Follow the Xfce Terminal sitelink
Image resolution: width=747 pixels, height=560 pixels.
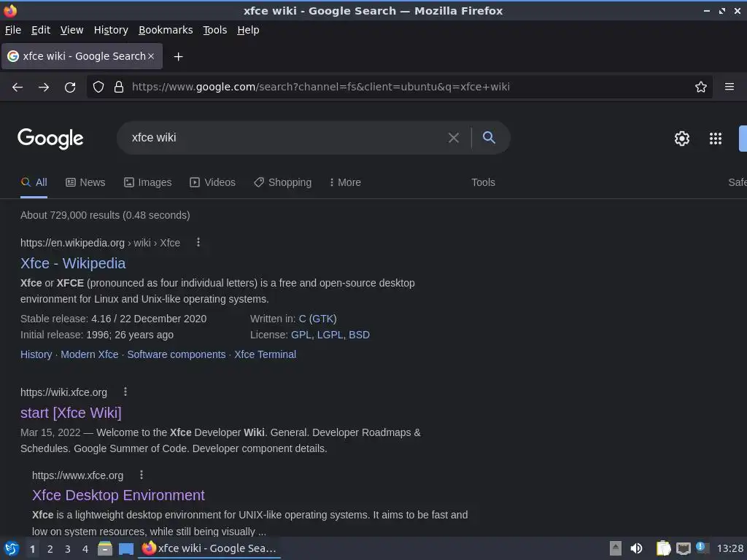pos(265,354)
